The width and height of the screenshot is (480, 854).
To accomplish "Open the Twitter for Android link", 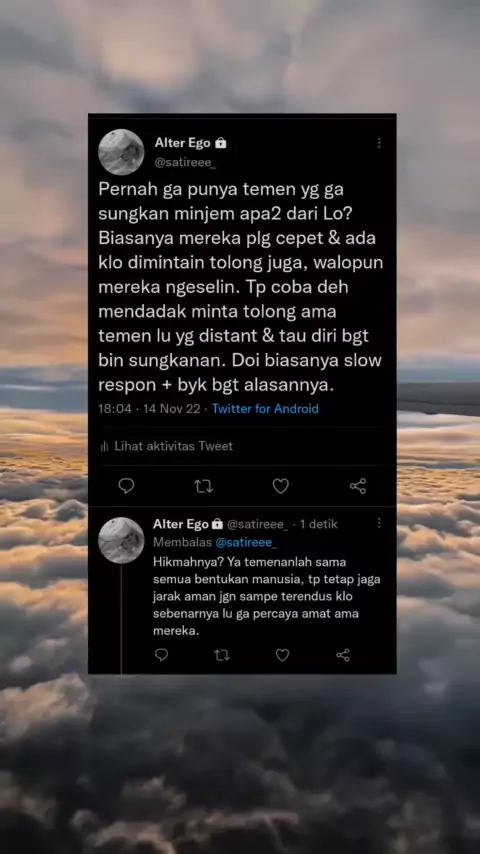I will [x=265, y=408].
